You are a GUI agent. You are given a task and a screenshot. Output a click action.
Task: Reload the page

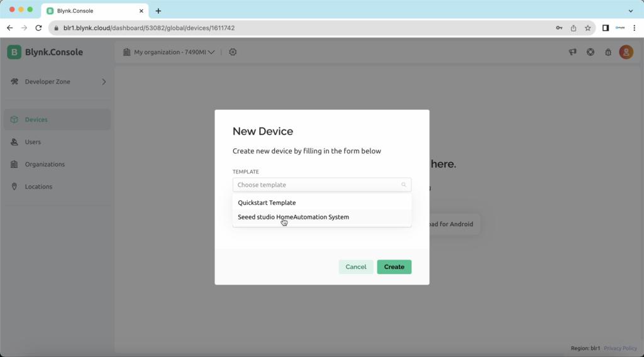tap(38, 28)
